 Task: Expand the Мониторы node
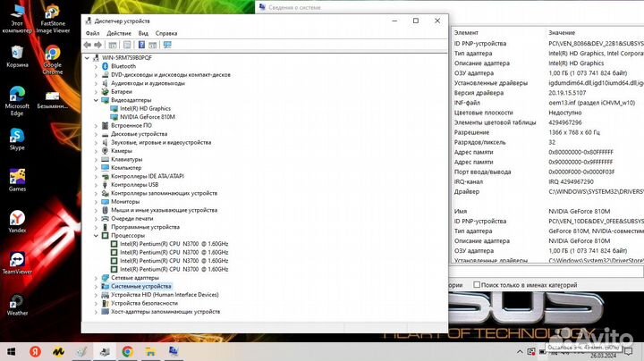[96, 201]
